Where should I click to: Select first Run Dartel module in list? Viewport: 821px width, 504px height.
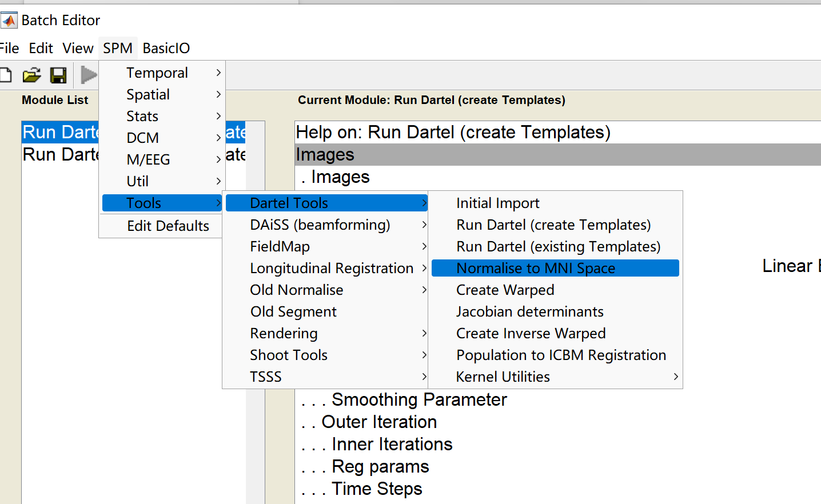pyautogui.click(x=61, y=132)
